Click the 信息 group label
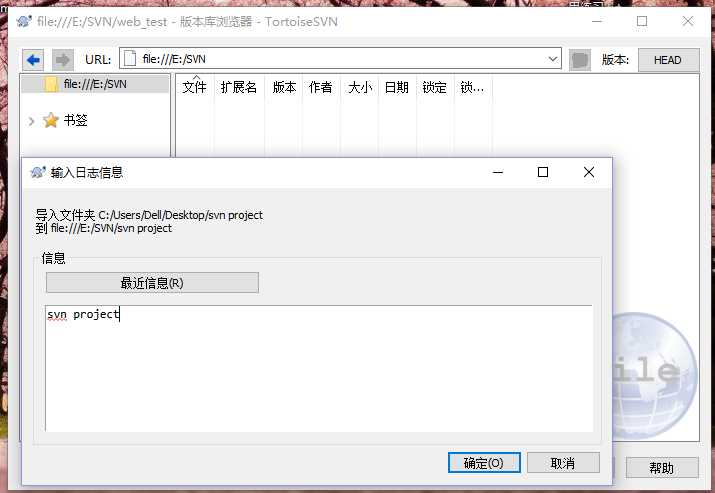 pyautogui.click(x=53, y=258)
